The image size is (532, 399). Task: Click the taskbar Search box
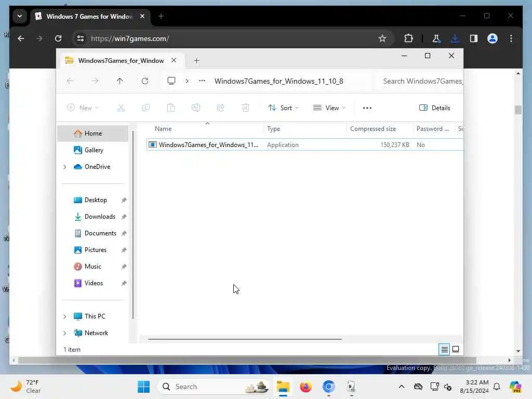click(x=214, y=387)
